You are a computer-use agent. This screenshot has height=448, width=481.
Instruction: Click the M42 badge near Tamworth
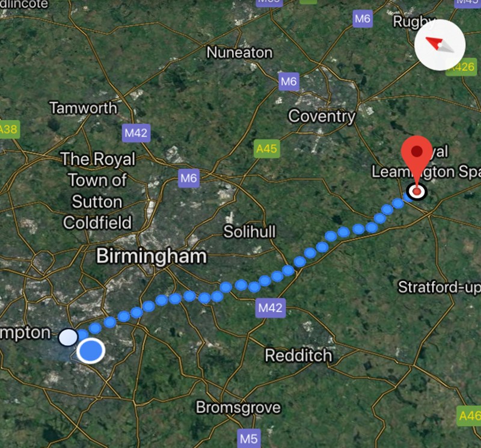136,133
